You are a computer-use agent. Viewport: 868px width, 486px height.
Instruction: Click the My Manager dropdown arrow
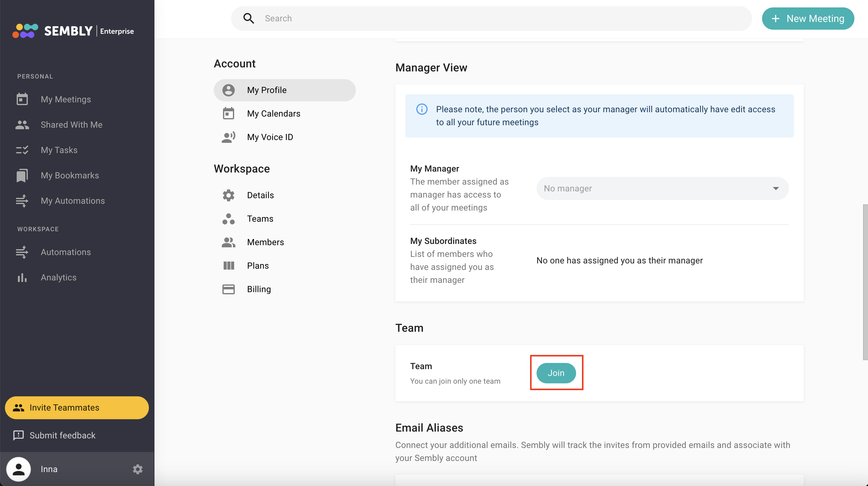776,189
